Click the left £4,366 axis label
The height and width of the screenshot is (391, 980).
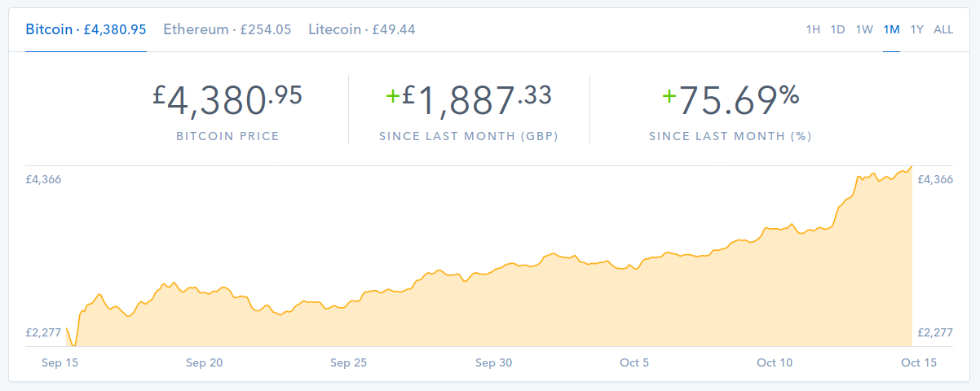click(x=44, y=179)
